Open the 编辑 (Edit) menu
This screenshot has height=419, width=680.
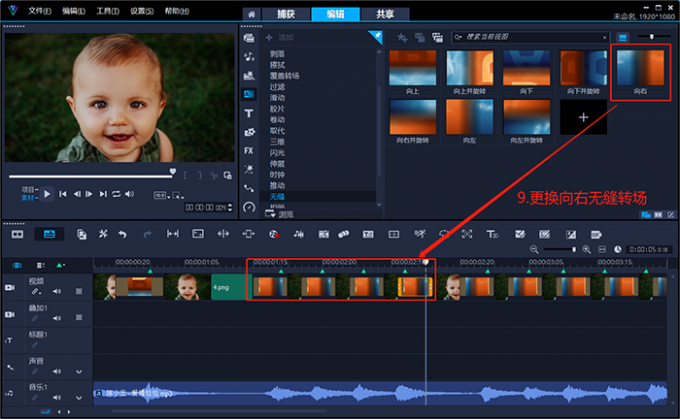(73, 11)
